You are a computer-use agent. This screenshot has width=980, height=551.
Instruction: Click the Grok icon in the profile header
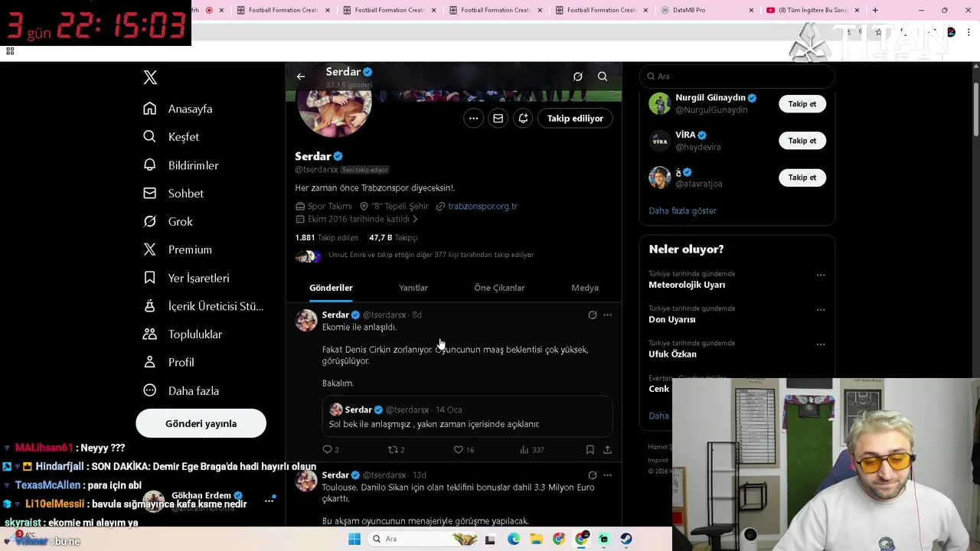pyautogui.click(x=578, y=77)
